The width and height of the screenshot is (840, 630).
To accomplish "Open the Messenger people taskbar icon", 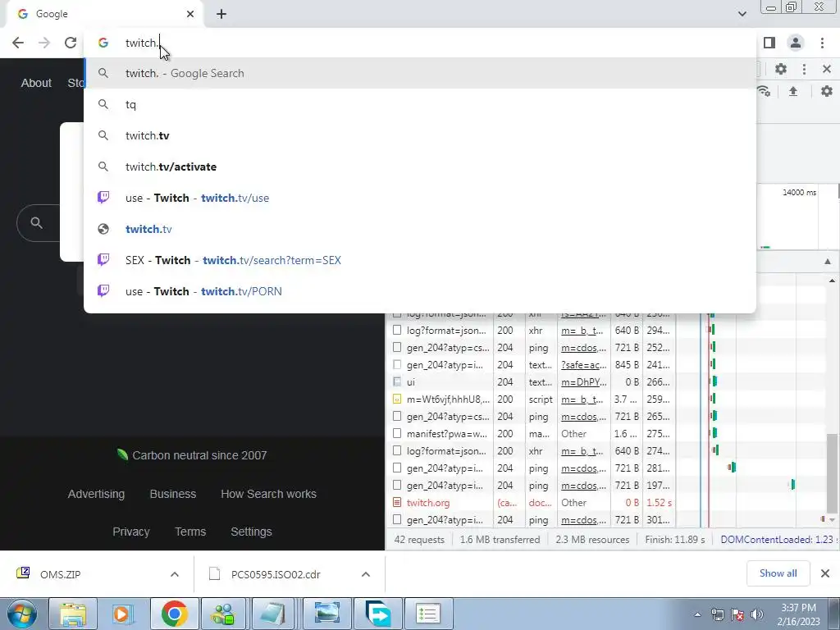I will click(224, 614).
